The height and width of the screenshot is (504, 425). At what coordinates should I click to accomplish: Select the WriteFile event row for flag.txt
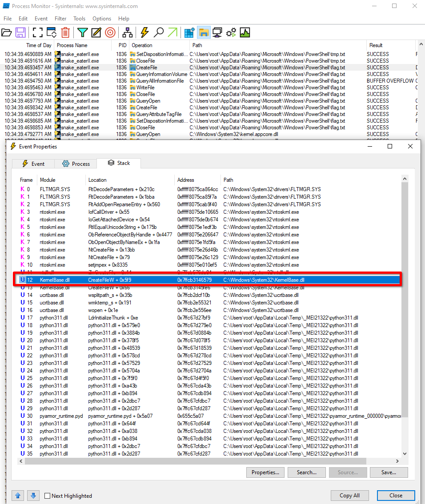tap(209, 88)
